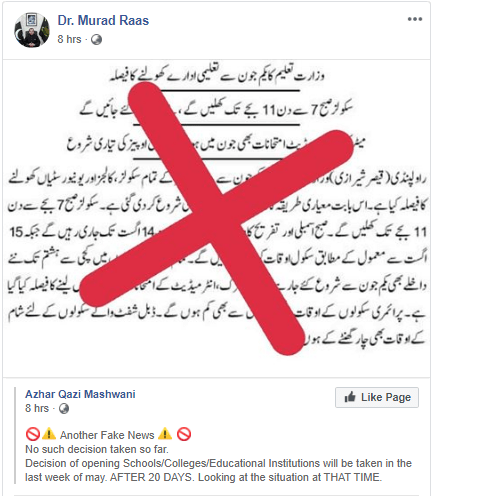Open Dr. Murad Raas profile picture
The image size is (479, 496).
click(x=32, y=30)
